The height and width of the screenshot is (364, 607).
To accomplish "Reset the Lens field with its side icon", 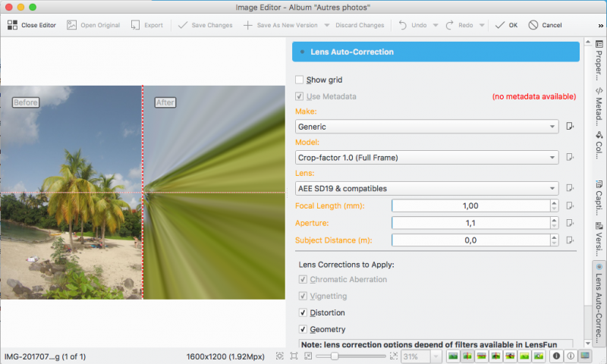I will 570,188.
